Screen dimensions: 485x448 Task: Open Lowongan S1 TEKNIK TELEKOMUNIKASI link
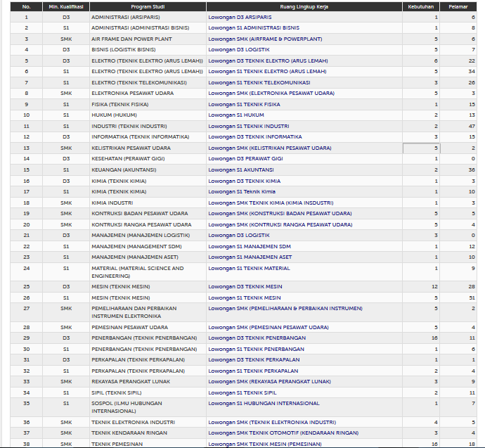pos(259,82)
